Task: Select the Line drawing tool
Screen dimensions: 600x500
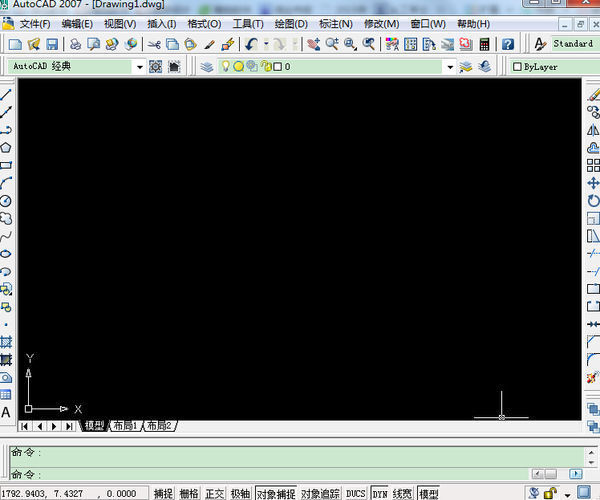Action: click(x=6, y=94)
